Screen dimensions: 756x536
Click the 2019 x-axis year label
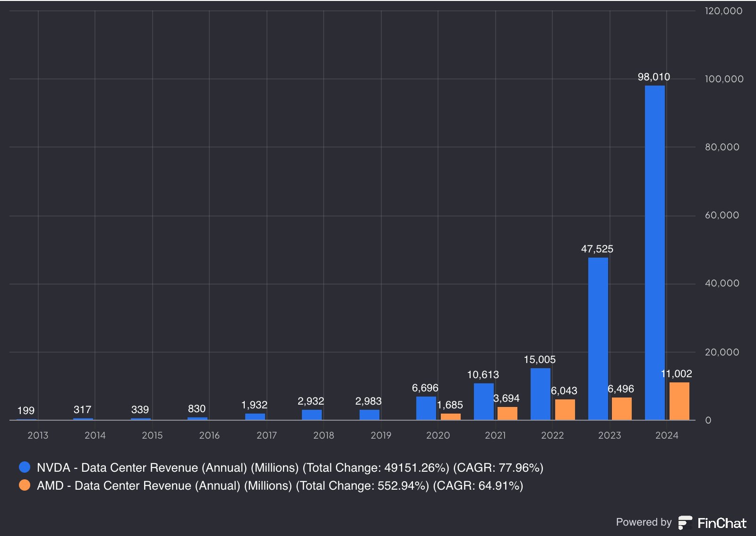381,435
